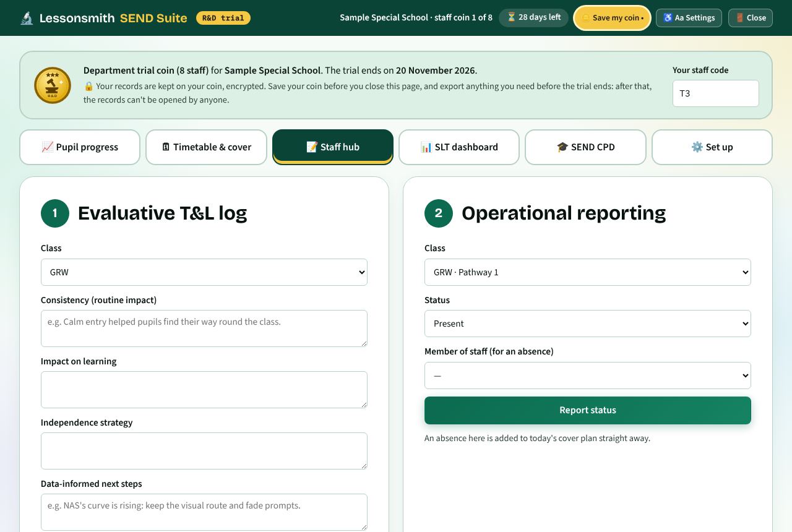792x532 pixels.
Task: Expand the Status dropdown showing Present
Action: point(588,324)
